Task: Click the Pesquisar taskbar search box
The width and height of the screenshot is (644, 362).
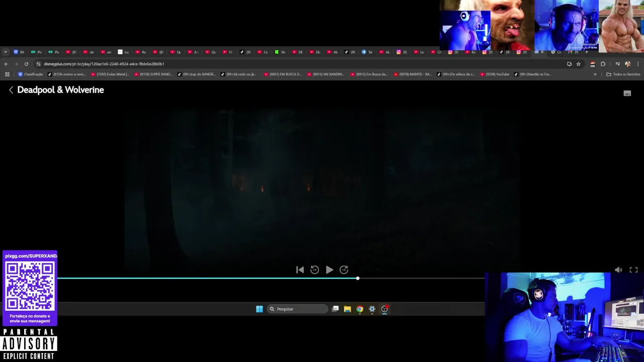Action: pyautogui.click(x=297, y=309)
